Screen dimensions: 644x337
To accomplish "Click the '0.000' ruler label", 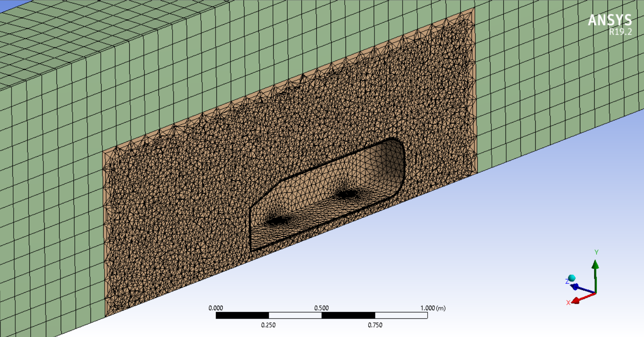I will pyautogui.click(x=216, y=308).
